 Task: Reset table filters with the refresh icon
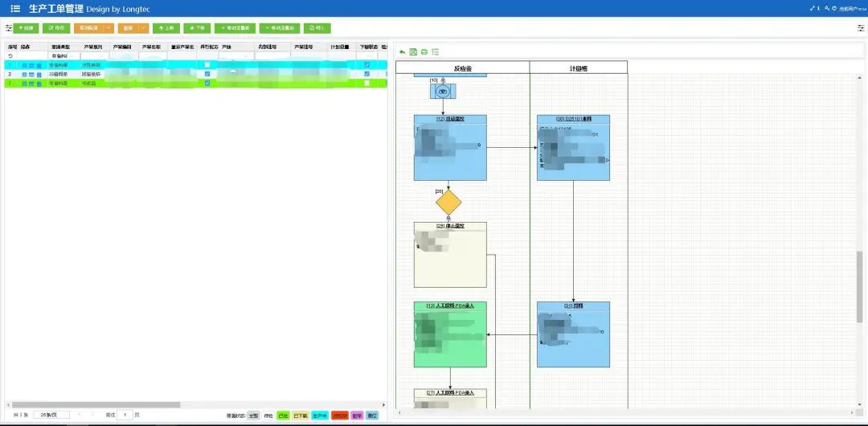coord(10,56)
